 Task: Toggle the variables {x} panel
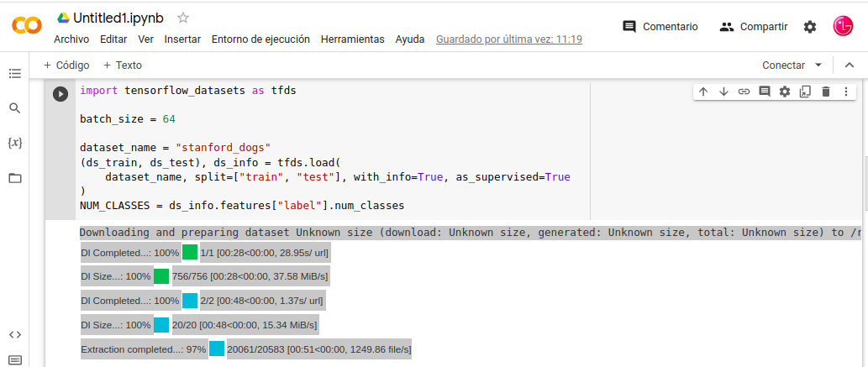pos(14,143)
